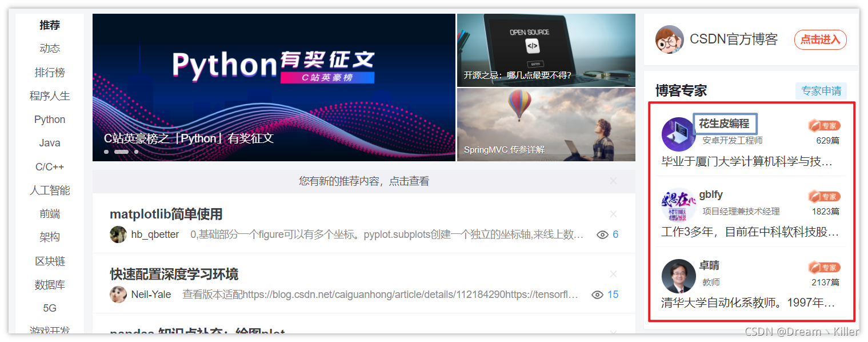Click the 专家 badge next to gblfy
The width and height of the screenshot is (868, 342).
tap(824, 197)
